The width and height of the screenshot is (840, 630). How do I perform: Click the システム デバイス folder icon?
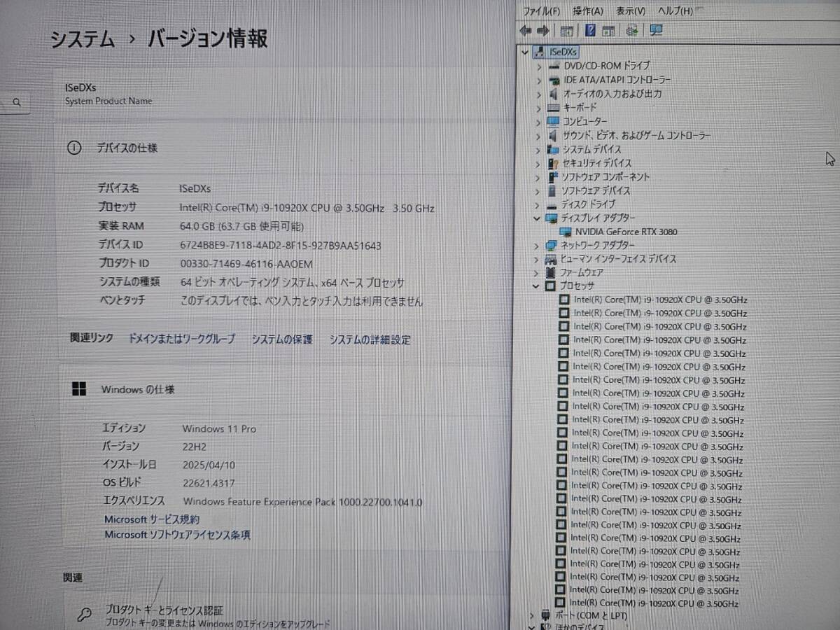tap(552, 149)
